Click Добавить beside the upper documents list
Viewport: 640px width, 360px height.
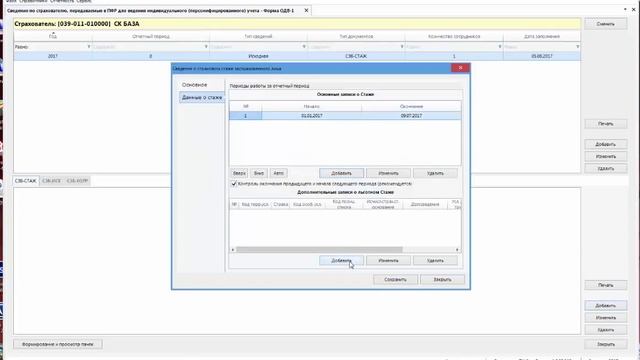[x=606, y=144]
